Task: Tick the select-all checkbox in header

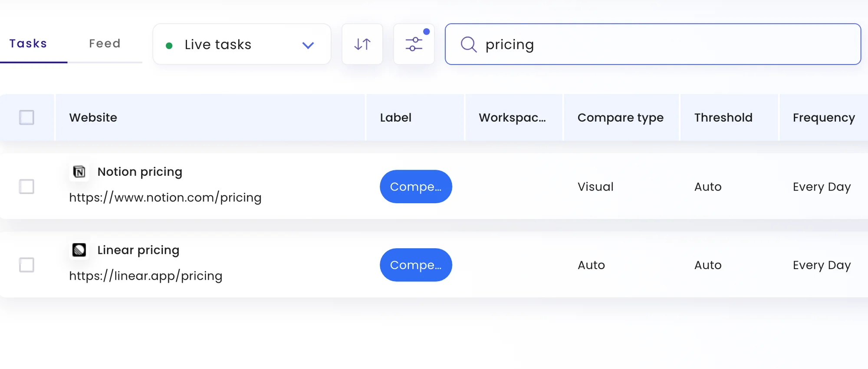Action: [26, 117]
